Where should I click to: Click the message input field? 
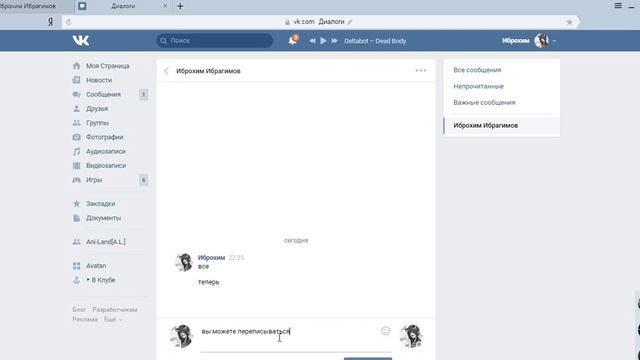pos(296,337)
